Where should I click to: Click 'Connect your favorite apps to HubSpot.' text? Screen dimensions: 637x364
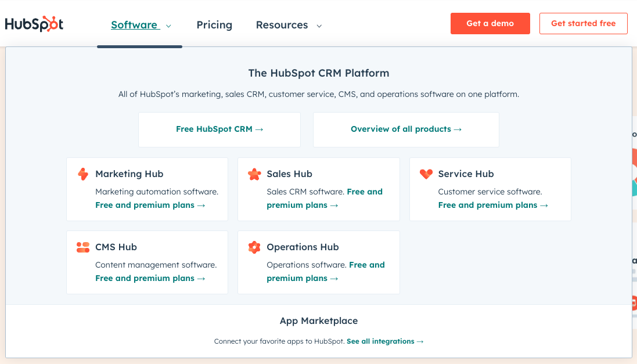click(x=279, y=341)
